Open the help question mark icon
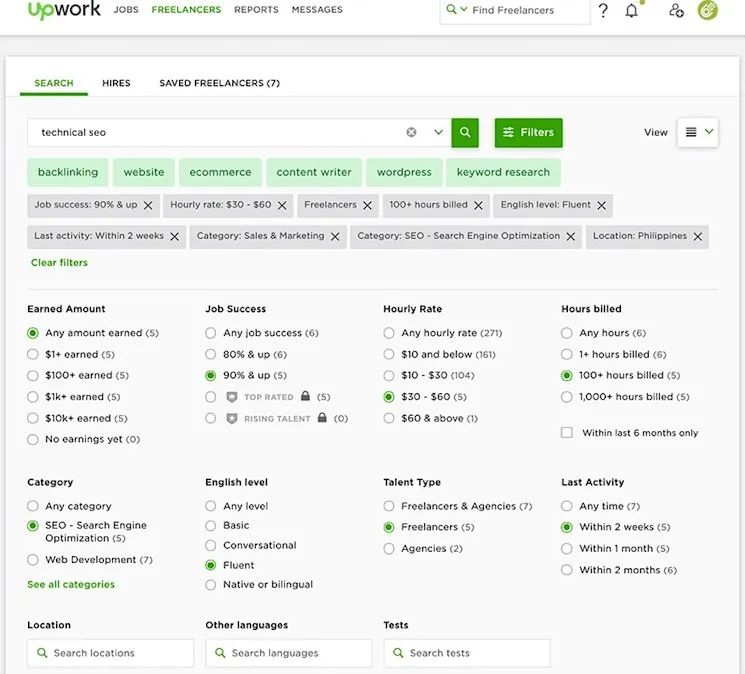 tap(603, 10)
